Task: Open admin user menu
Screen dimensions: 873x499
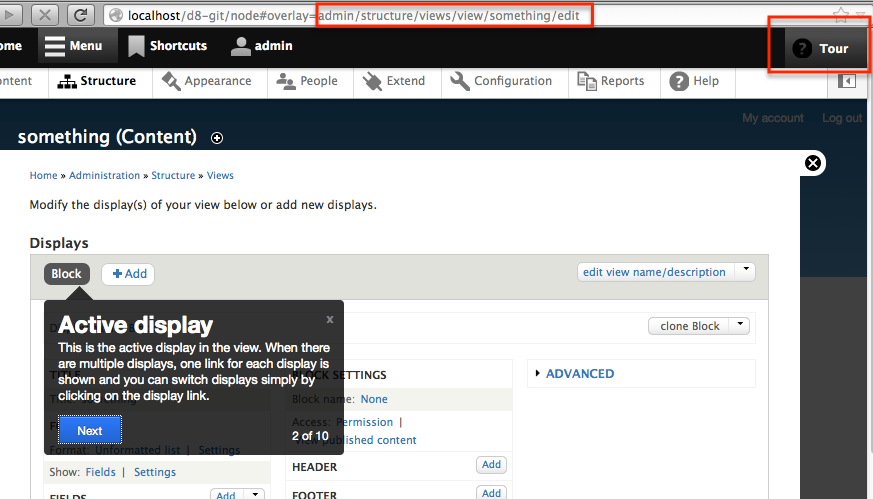Action: point(262,46)
